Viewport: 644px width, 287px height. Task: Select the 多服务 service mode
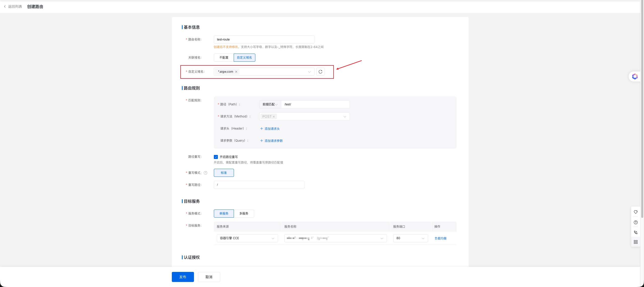click(244, 214)
